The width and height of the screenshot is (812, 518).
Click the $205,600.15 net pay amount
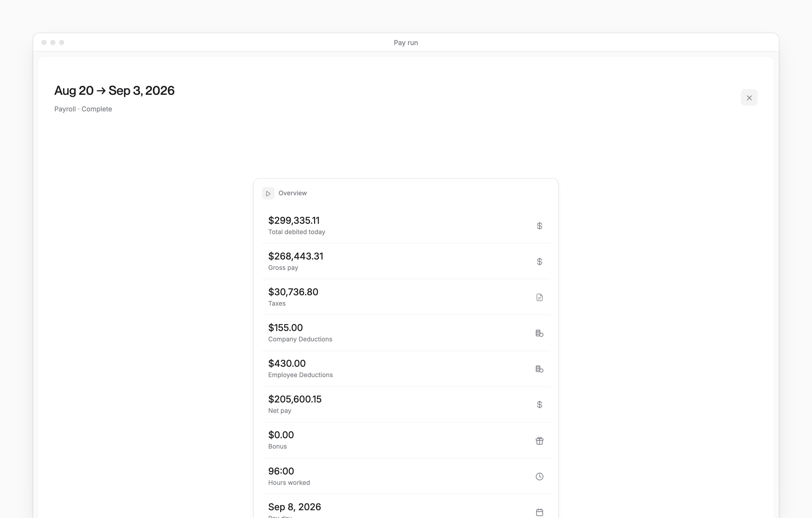[x=295, y=399]
